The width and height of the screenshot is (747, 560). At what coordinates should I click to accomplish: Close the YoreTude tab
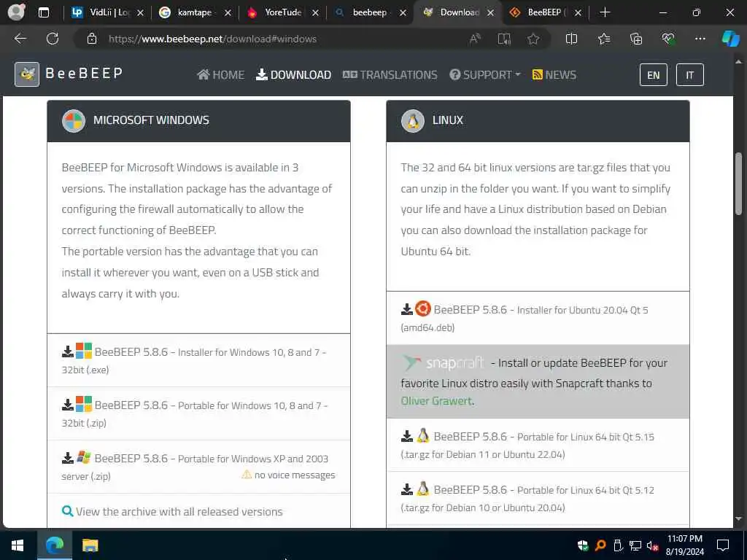click(x=315, y=13)
